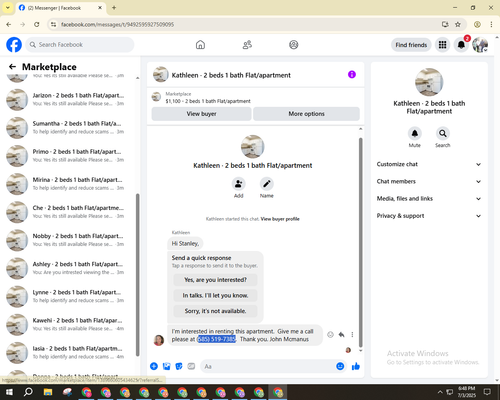The height and width of the screenshot is (400, 500).
Task: Add people to the Kathleen chat
Action: point(239,184)
